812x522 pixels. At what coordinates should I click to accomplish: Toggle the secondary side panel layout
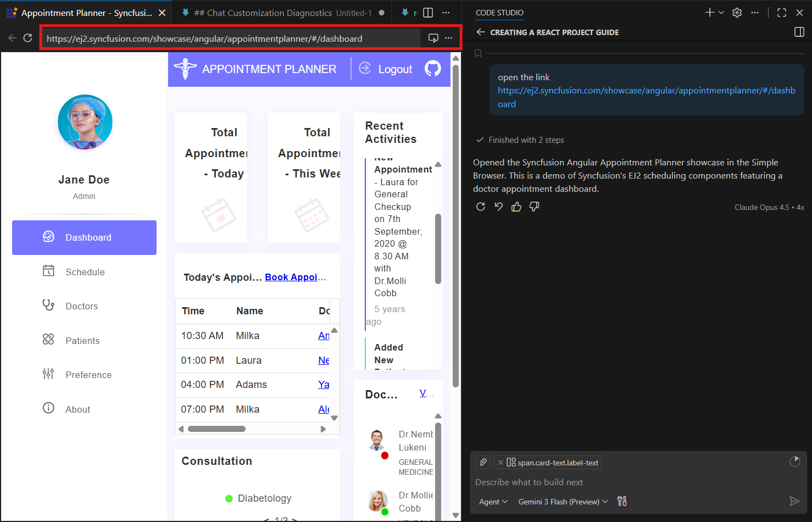click(x=799, y=32)
